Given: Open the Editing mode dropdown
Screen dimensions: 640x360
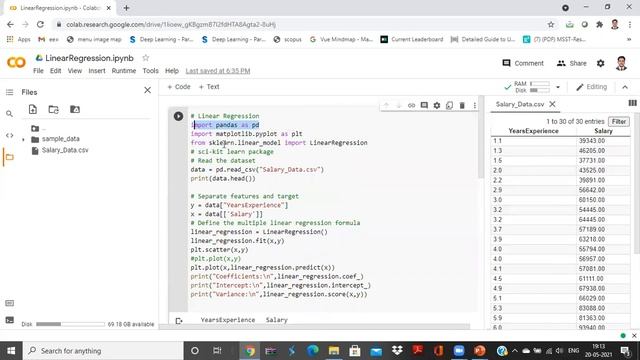Looking at the screenshot, I should (x=591, y=87).
